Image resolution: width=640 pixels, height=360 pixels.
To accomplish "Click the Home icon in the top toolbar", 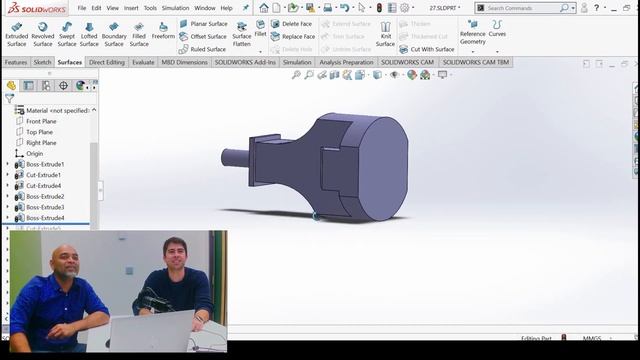I will coord(264,8).
